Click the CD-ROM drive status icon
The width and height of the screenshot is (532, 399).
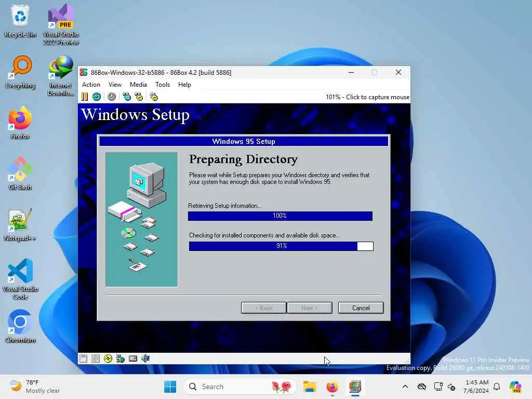(108, 358)
